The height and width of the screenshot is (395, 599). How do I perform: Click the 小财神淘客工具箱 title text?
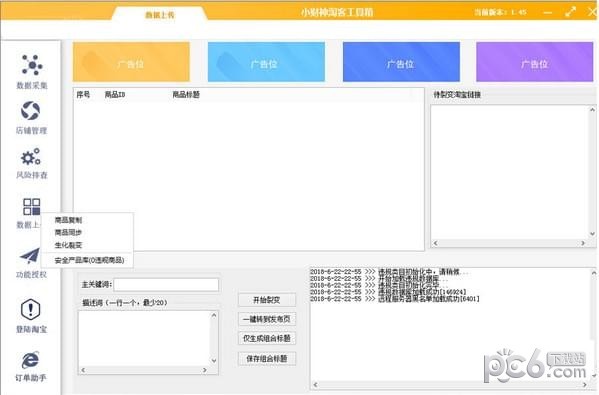pos(337,12)
